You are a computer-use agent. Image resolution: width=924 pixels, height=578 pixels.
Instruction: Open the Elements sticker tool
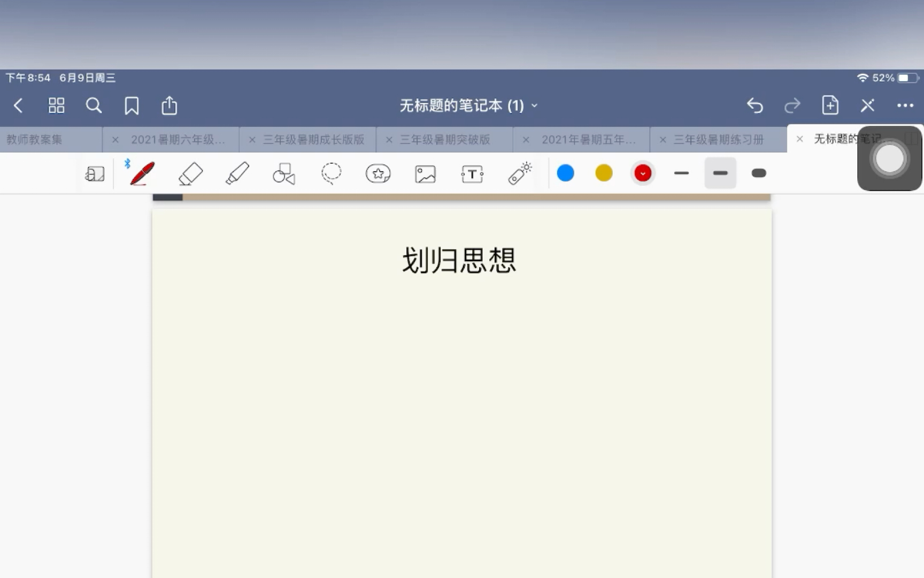coord(378,173)
